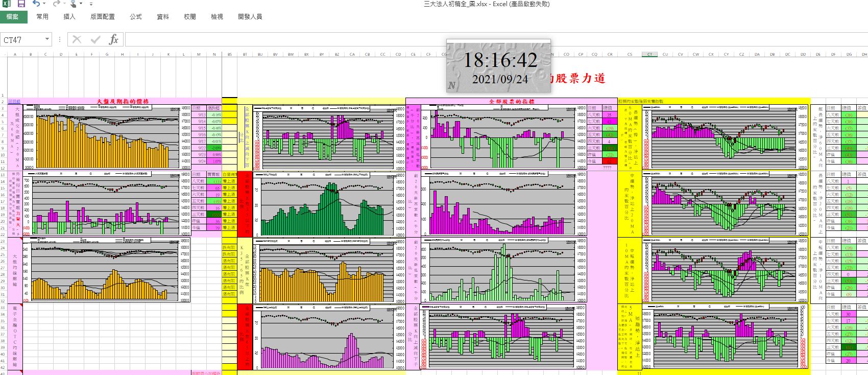This screenshot has height=375, width=868.
Task: Click the 漲跌幅 header cell
Action: coord(214,108)
